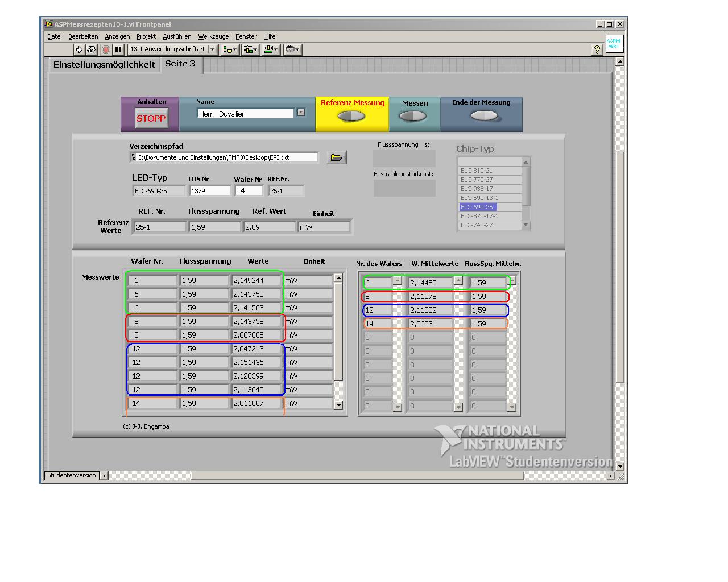The image size is (728, 582).
Task: Select the Seite 3 tab
Action: [180, 64]
